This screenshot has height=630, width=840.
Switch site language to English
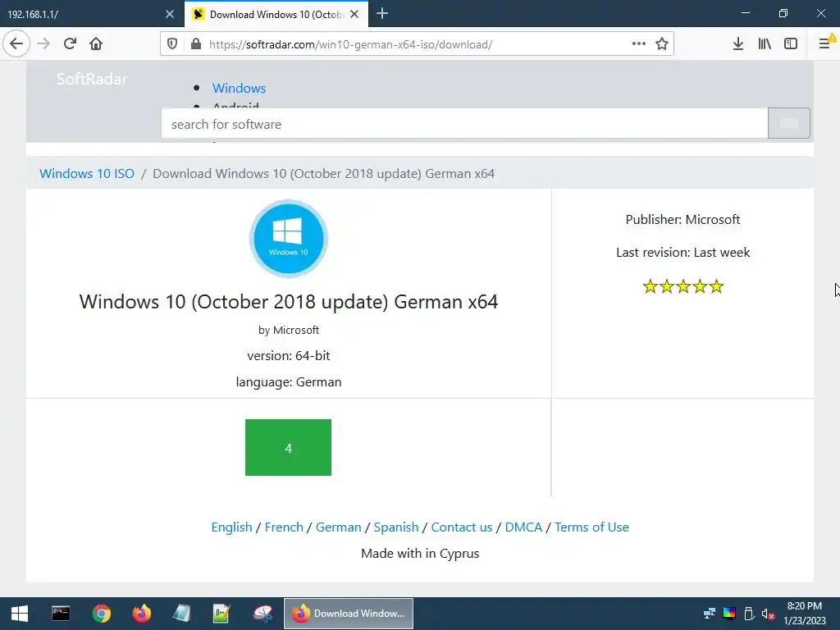coord(231,527)
